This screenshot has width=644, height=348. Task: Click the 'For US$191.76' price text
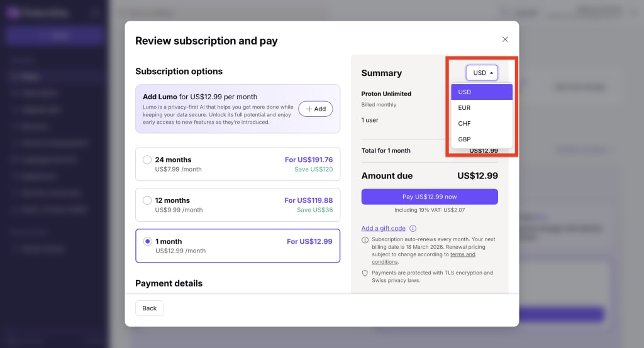[309, 160]
